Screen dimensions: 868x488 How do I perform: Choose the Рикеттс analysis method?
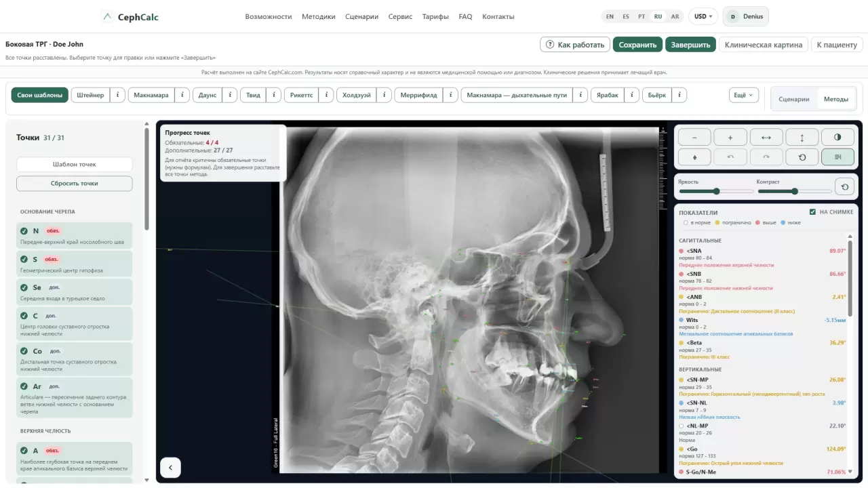click(x=301, y=95)
